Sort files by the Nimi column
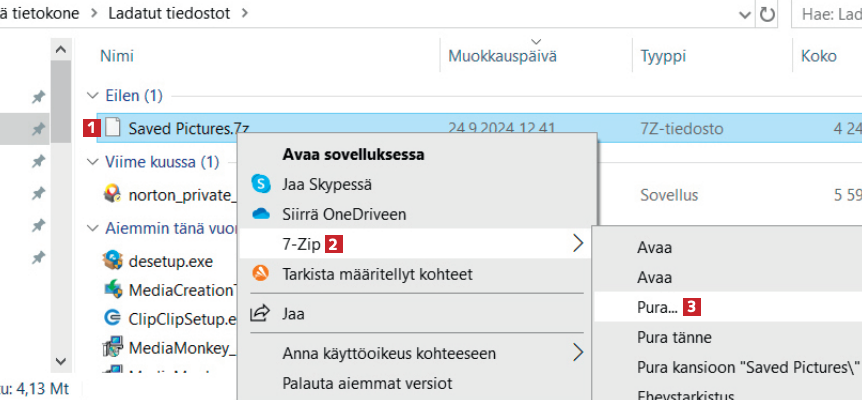 116,56
